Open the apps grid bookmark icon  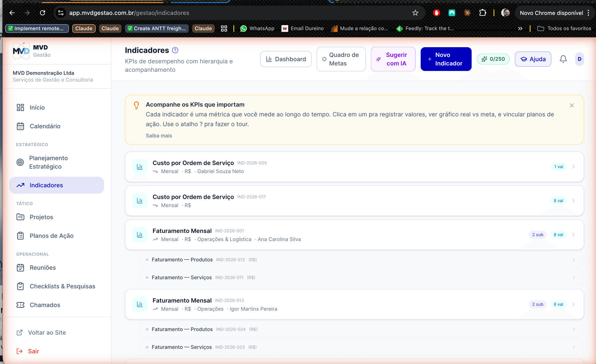coord(224,29)
